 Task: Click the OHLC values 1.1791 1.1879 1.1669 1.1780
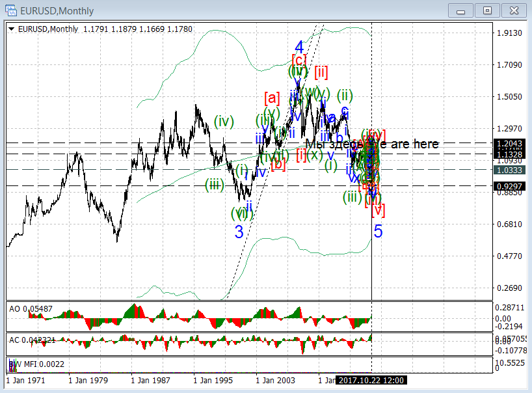point(138,29)
